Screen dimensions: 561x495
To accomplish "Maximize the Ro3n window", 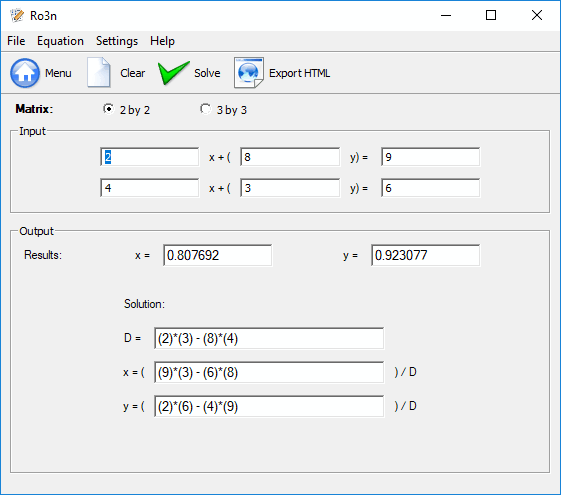I will point(491,15).
